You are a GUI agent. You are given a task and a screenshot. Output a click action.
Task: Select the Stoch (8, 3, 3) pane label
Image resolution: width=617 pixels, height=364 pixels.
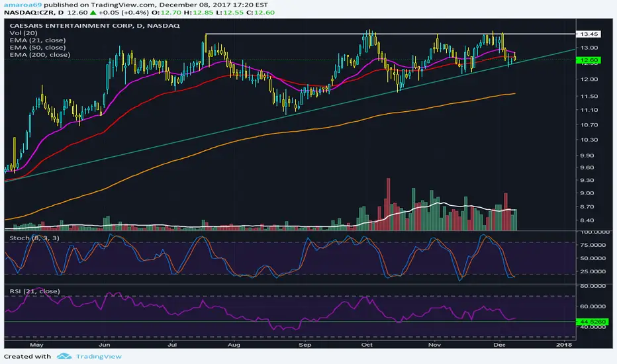click(34, 238)
